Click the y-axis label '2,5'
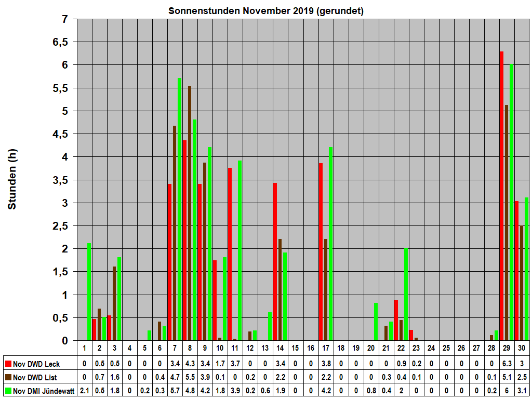532x399 pixels. (60, 226)
